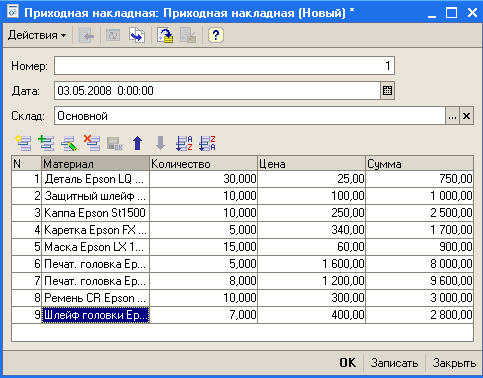Click row number 6 cell
This screenshot has height=378, width=483.
click(x=26, y=264)
